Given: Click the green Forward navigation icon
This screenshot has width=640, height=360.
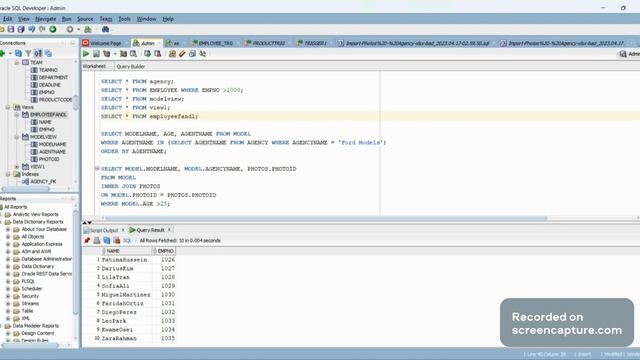Looking at the screenshot, I should 53,29.
